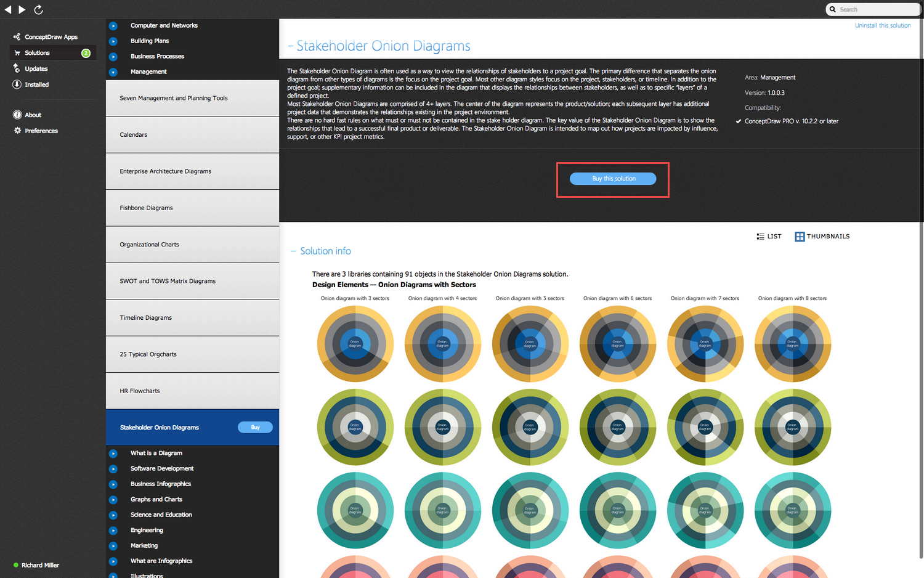Viewport: 924px width, 578px height.
Task: Select the orange onion diagram with 7 sectors
Action: pos(705,344)
